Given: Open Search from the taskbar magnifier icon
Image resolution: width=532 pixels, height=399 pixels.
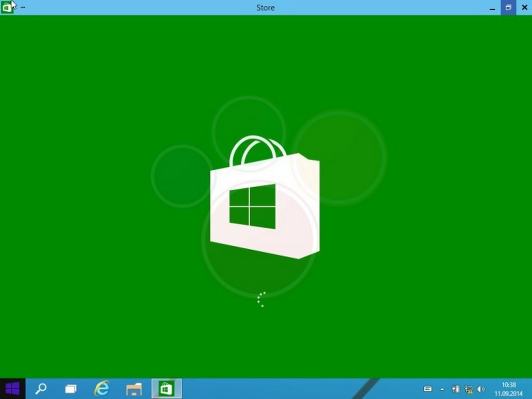Looking at the screenshot, I should 41,388.
